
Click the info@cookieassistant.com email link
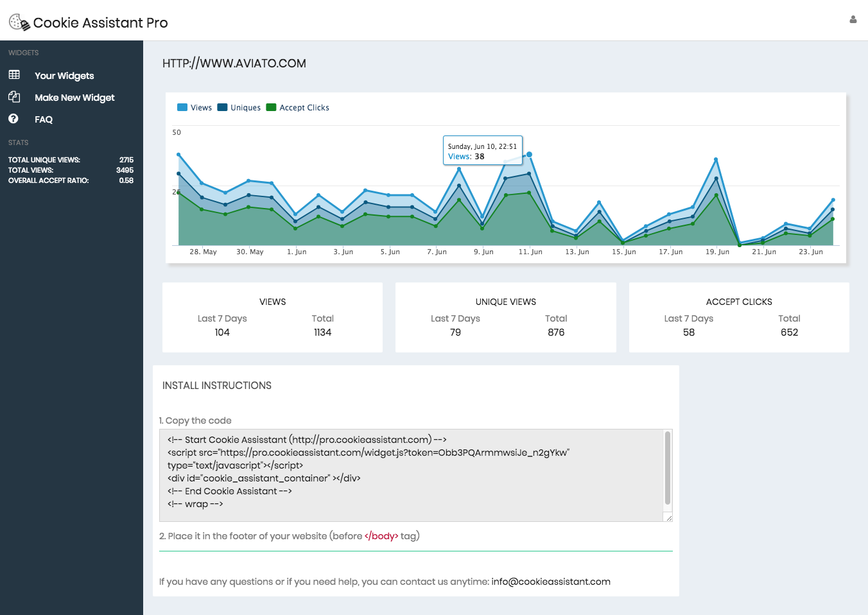551,582
